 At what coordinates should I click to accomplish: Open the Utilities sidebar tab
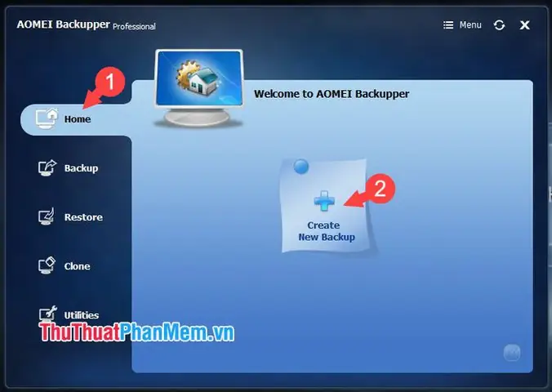point(69,314)
